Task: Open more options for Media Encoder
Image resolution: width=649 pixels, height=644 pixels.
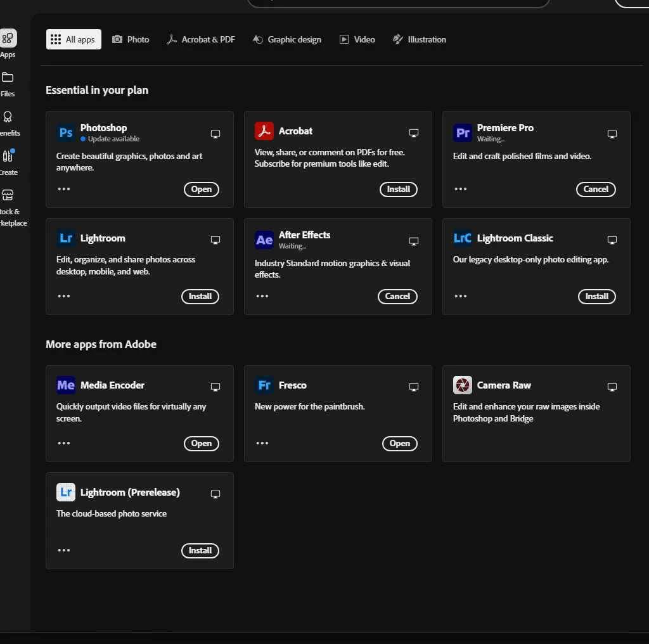Action: click(64, 443)
